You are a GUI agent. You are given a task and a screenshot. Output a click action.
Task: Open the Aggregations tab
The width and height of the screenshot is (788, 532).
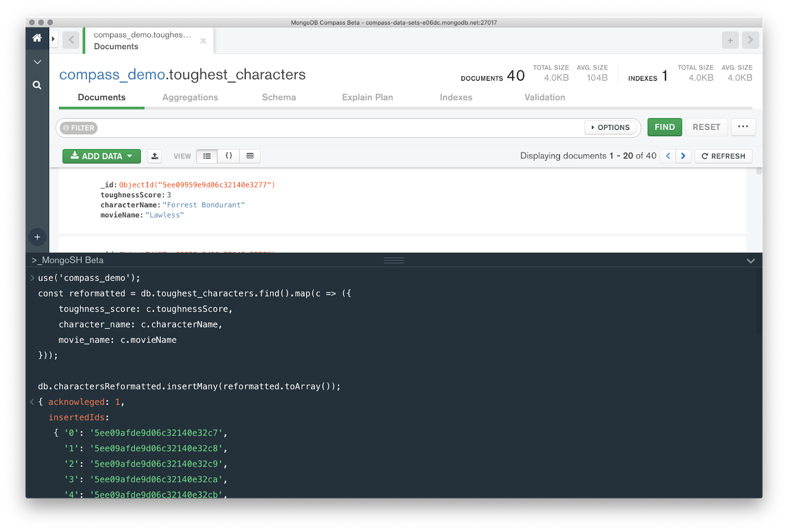(190, 97)
